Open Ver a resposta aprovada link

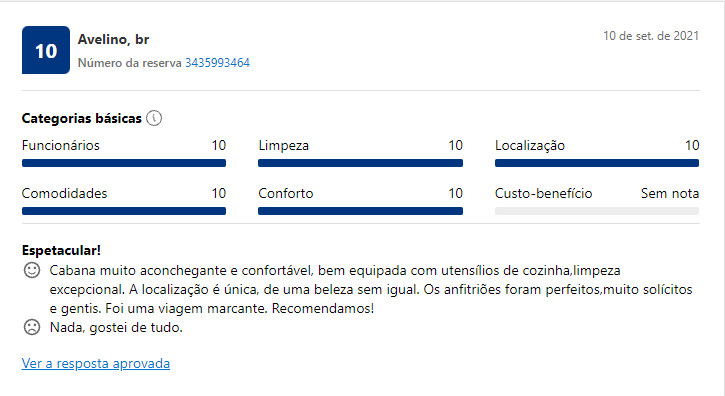(x=96, y=364)
